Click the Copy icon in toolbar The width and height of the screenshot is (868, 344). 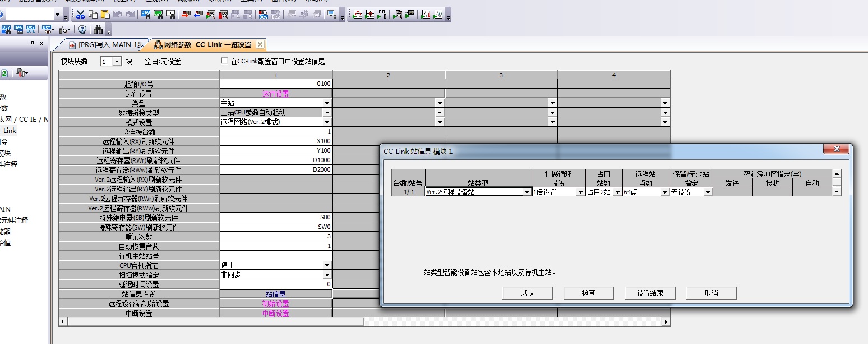point(93,15)
